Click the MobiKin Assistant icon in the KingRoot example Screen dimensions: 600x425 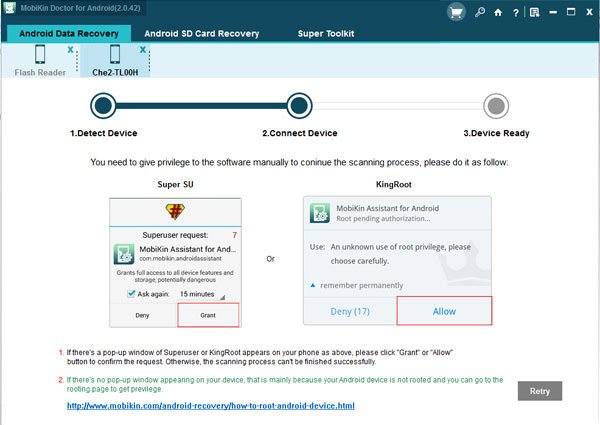[x=320, y=213]
